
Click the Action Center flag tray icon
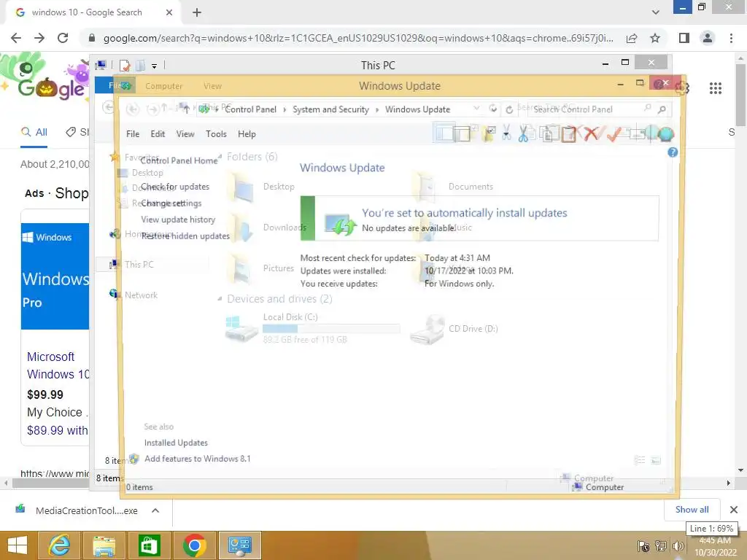643,546
